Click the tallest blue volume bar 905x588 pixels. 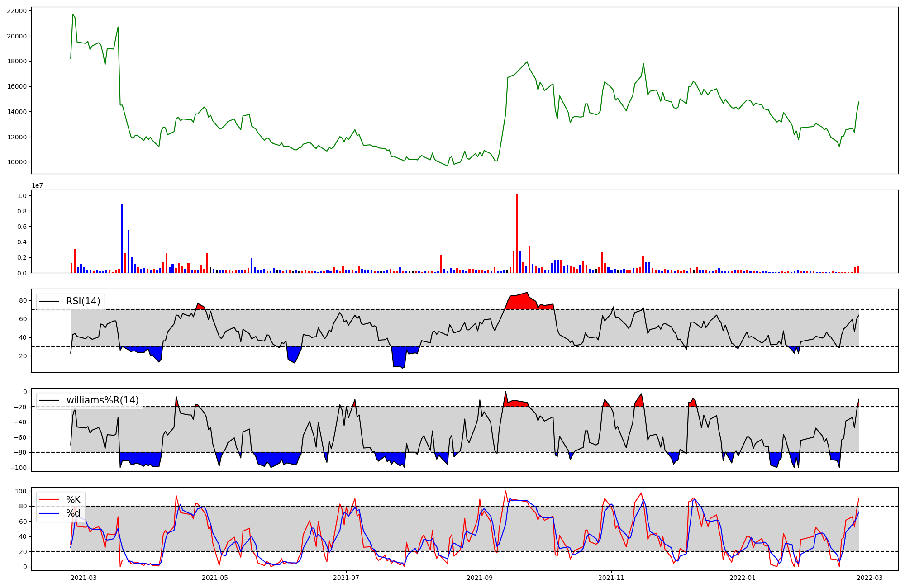[122, 238]
